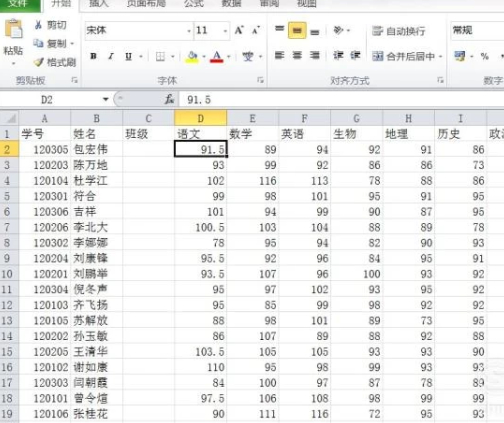Screen dimensions: 504x423
Task: Toggle top vertical alignment
Action: click(x=280, y=30)
